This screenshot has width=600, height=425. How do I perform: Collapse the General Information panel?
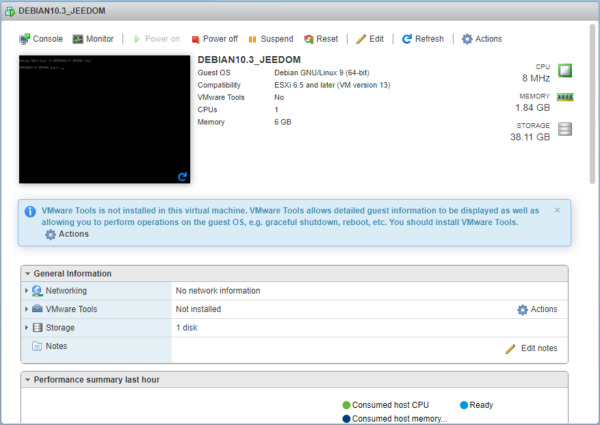pyautogui.click(x=28, y=274)
